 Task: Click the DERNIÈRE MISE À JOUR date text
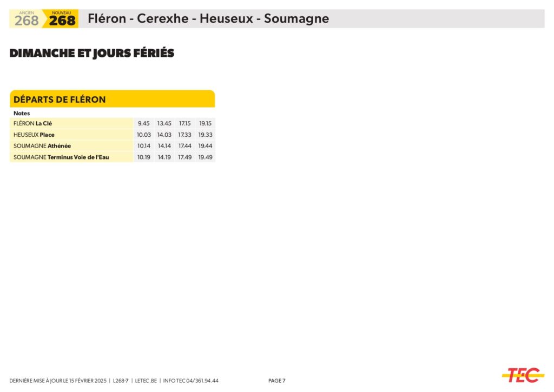click(58, 381)
